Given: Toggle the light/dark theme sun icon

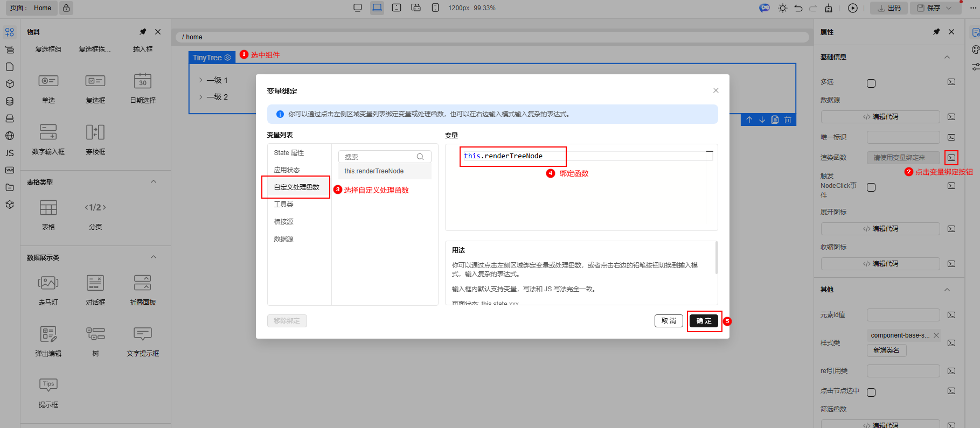Looking at the screenshot, I should point(783,8).
